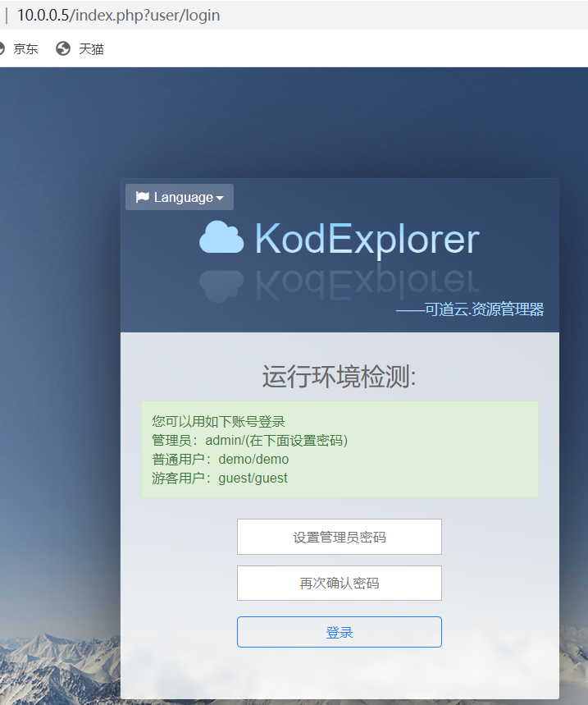Focus the 设置管理员密码 password field
Viewport: 588px width, 705px height.
340,537
